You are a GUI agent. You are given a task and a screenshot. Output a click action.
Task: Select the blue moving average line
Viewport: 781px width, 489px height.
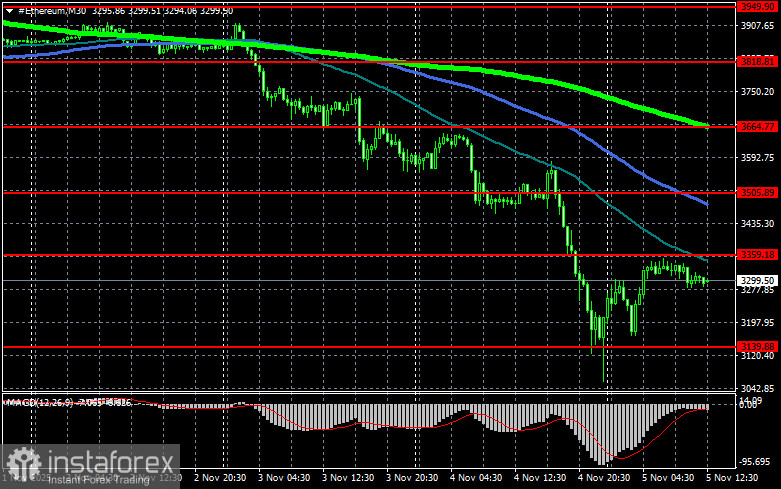tap(498, 99)
